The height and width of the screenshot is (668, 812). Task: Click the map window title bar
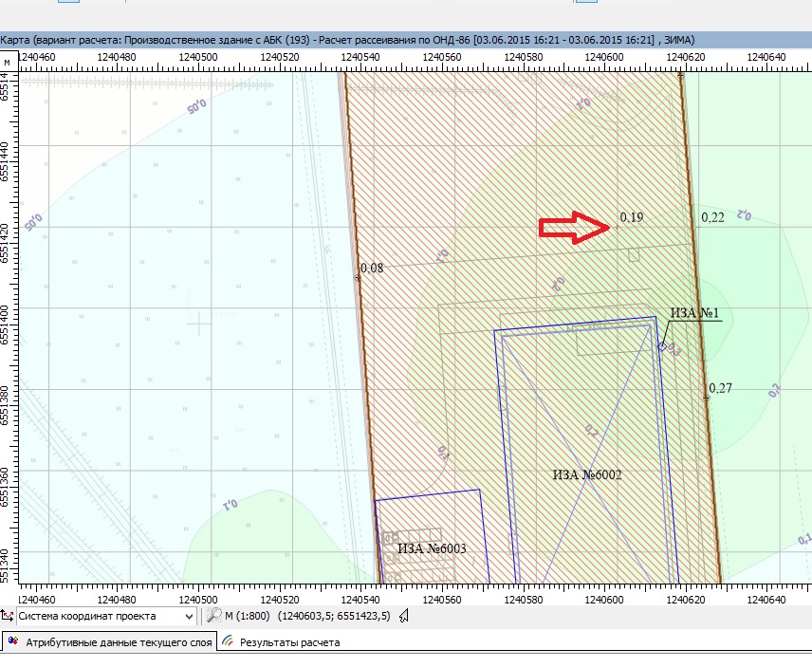click(379, 40)
